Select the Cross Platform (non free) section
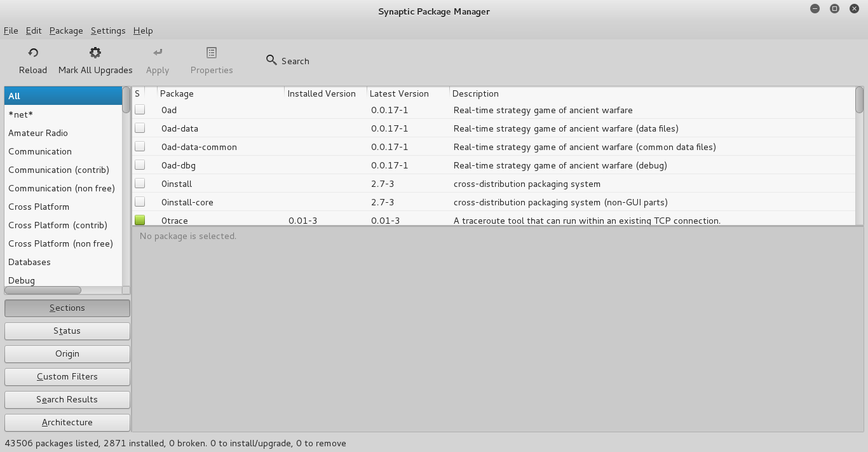 pyautogui.click(x=63, y=243)
